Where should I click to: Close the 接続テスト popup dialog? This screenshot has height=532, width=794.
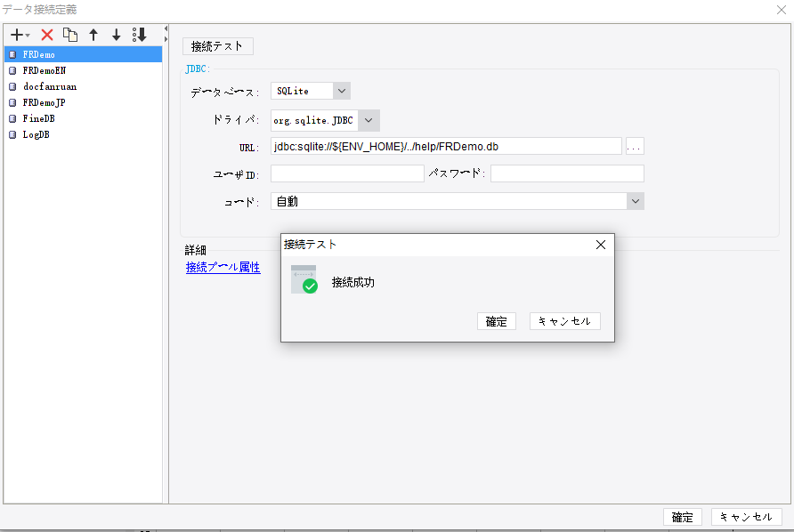point(601,245)
